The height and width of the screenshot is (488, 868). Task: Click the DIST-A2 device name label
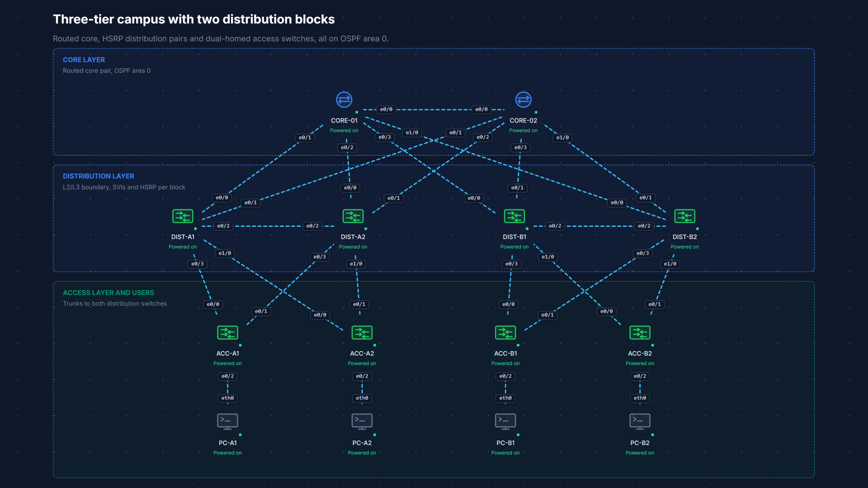[353, 237]
